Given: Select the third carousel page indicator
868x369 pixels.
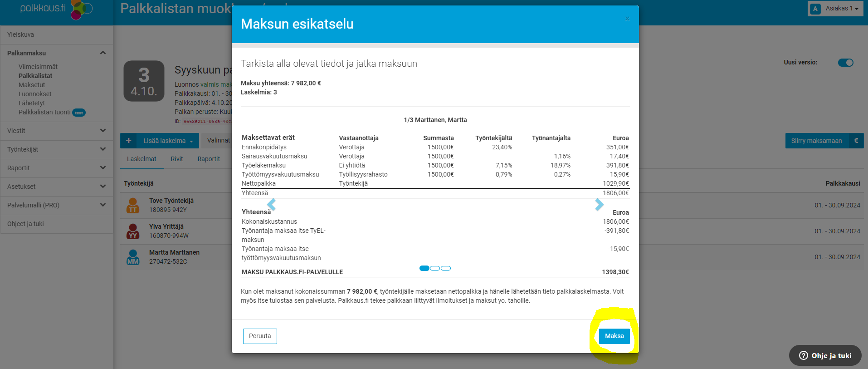Looking at the screenshot, I should pos(446,268).
